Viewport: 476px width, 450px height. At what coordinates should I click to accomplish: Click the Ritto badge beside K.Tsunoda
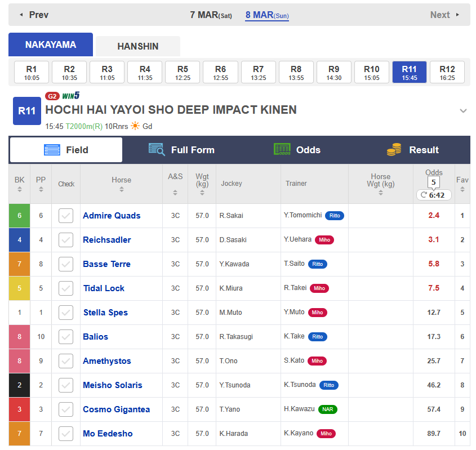tap(329, 385)
